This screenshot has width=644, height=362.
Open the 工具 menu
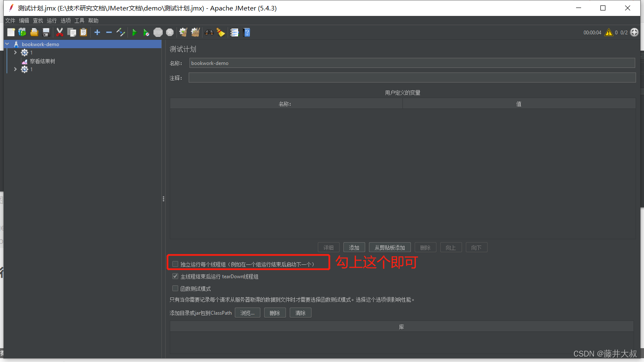(x=79, y=21)
